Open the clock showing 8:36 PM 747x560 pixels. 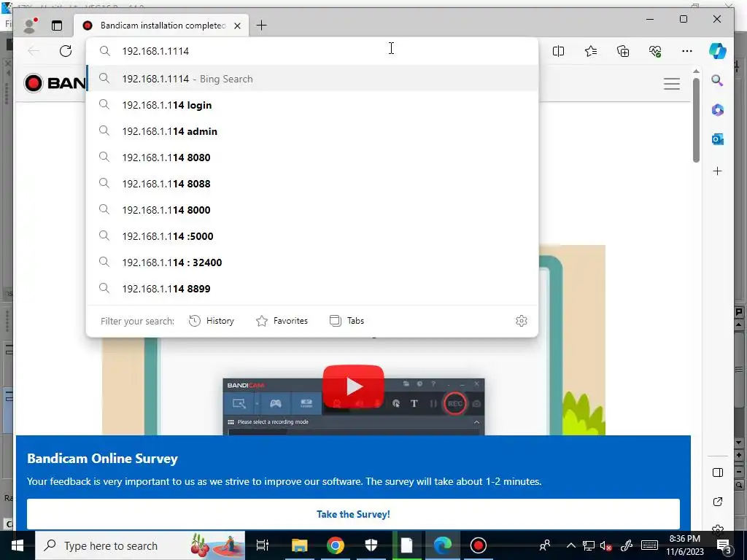pyautogui.click(x=685, y=545)
